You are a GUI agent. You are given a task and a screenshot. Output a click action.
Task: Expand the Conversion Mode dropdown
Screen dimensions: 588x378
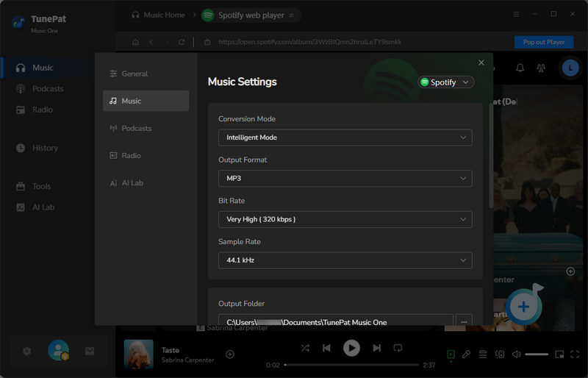[x=345, y=138]
